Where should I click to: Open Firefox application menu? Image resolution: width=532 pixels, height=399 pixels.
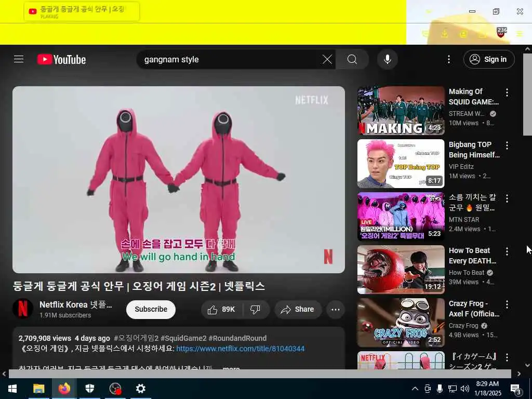520,34
